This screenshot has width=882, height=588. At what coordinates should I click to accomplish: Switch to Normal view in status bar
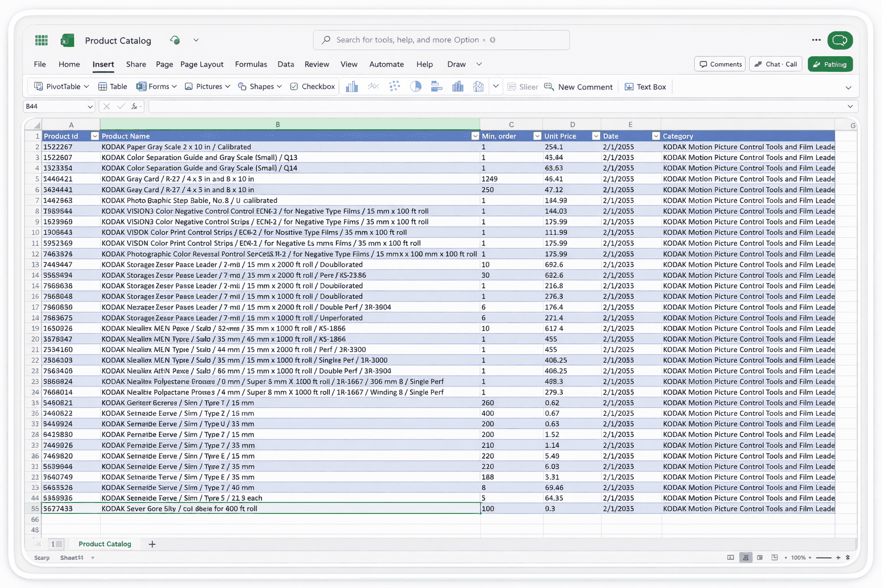point(730,557)
